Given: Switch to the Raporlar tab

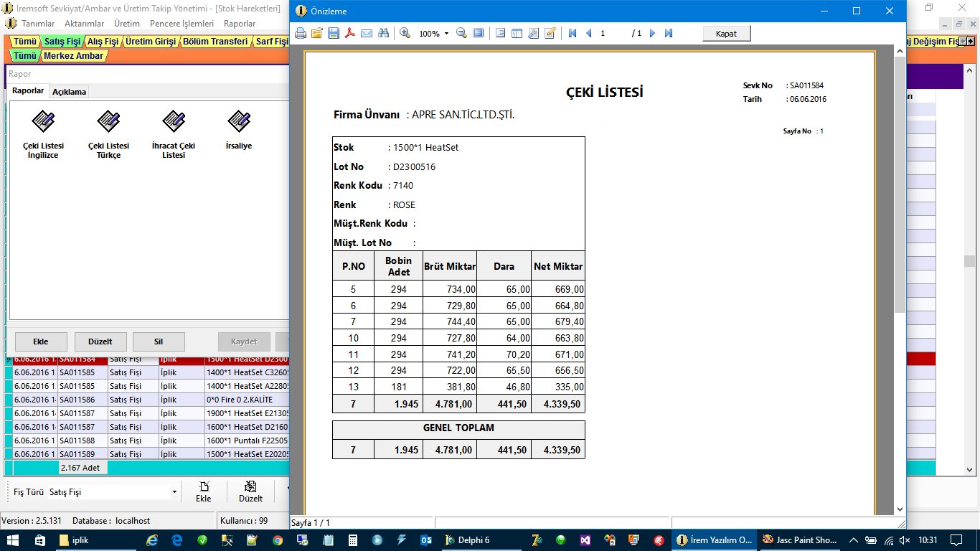Looking at the screenshot, I should [28, 91].
